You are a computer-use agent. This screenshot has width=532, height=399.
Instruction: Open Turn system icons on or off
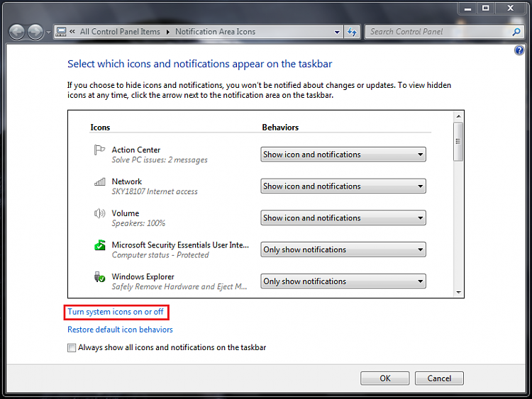coord(116,312)
